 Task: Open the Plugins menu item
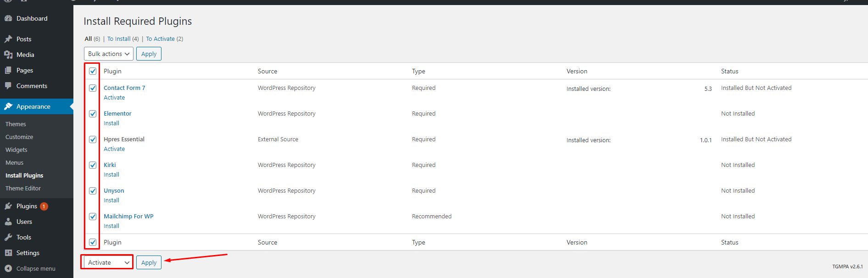[x=37, y=206]
